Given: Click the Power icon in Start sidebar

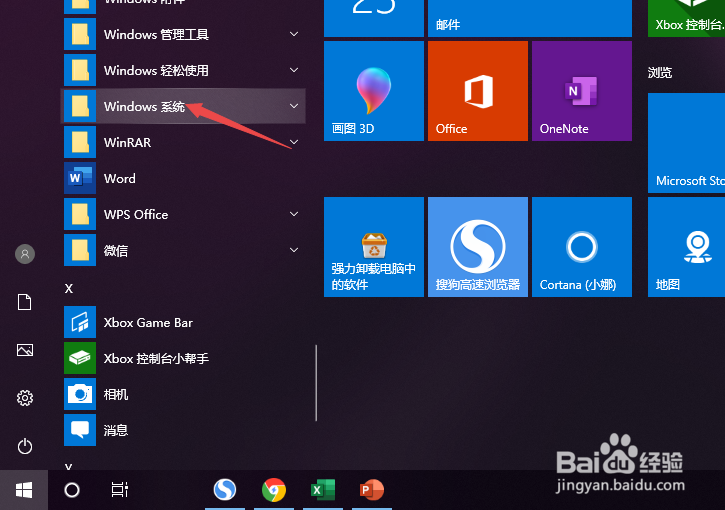Looking at the screenshot, I should point(25,446).
